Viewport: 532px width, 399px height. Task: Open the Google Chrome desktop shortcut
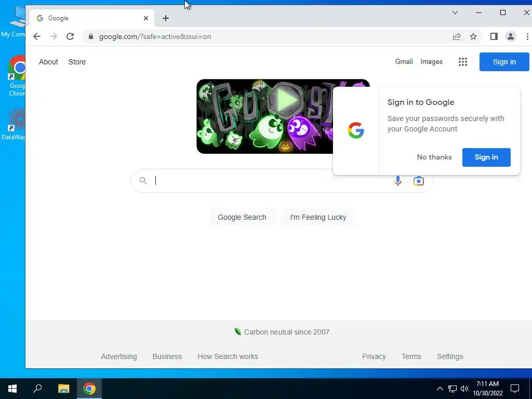[17, 76]
